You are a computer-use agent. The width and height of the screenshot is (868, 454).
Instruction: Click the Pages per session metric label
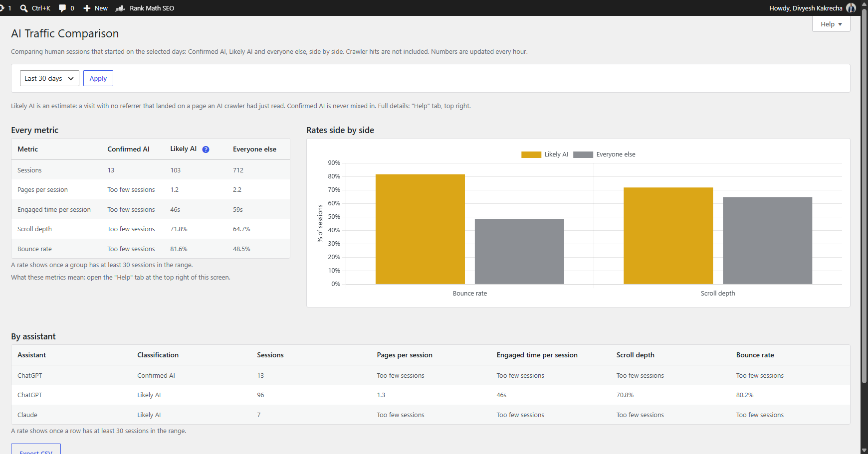pos(42,190)
